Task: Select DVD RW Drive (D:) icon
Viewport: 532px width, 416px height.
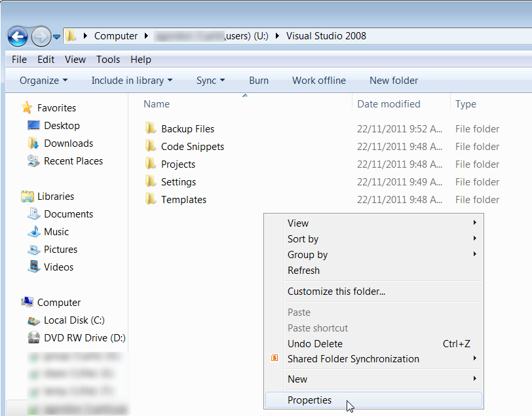Action: click(x=33, y=337)
